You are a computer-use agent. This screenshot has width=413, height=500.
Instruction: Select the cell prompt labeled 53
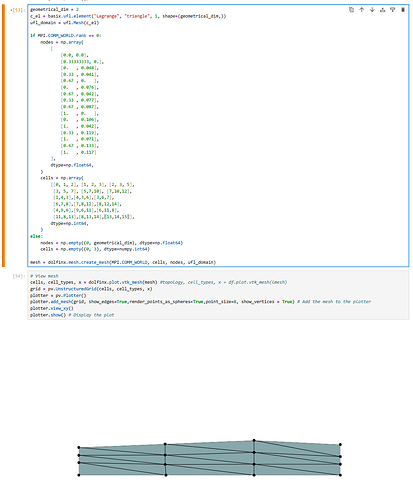17,10
